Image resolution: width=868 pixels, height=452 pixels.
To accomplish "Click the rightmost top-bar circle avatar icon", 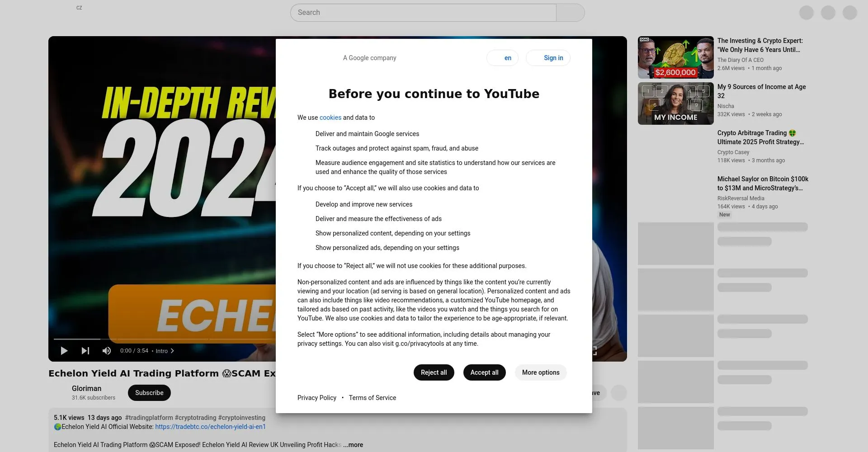I will tap(849, 13).
